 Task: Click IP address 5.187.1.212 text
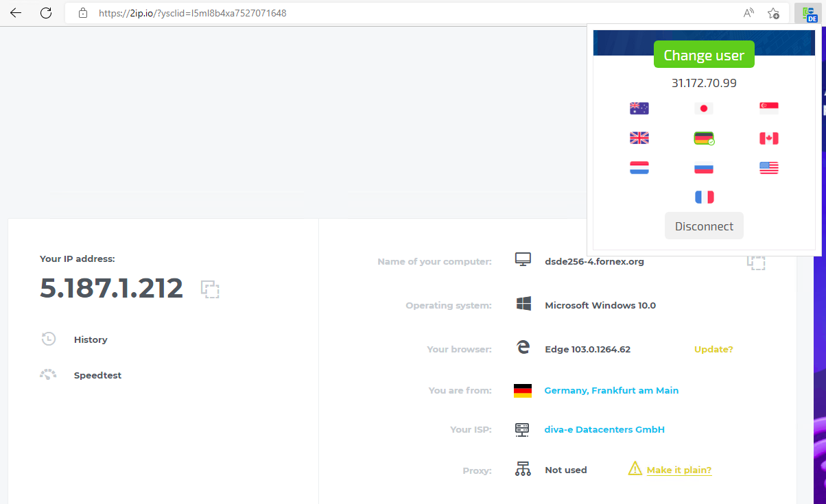(x=112, y=289)
